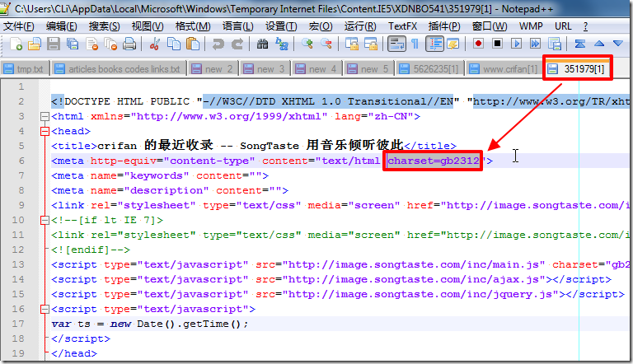Open the ? help menu
Viewport: 633px width, 364px height.
[585, 26]
